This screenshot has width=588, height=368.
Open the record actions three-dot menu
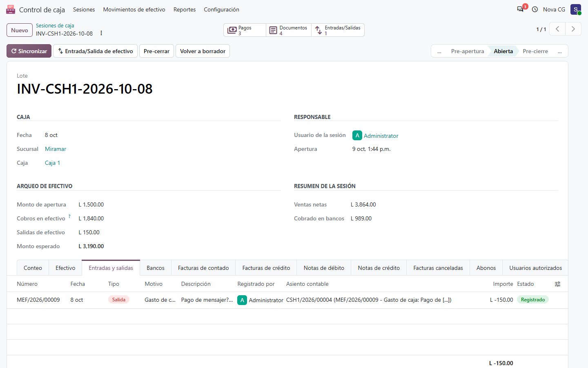pos(101,33)
